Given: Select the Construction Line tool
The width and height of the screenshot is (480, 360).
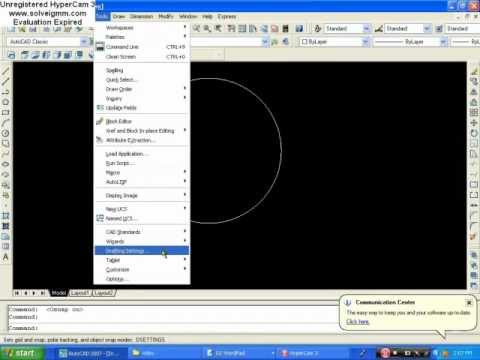Looking at the screenshot, I should pyautogui.click(x=5, y=82).
